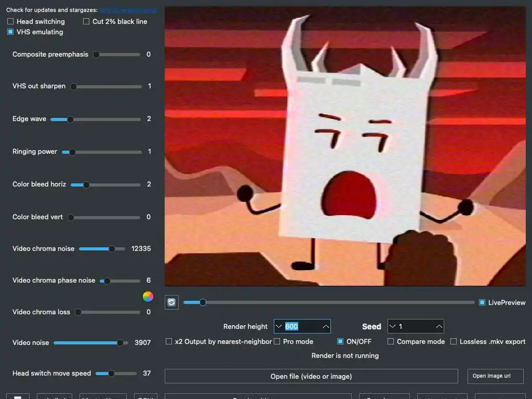
Task: Toggle the ON/OFF checkbox
Action: 340,341
